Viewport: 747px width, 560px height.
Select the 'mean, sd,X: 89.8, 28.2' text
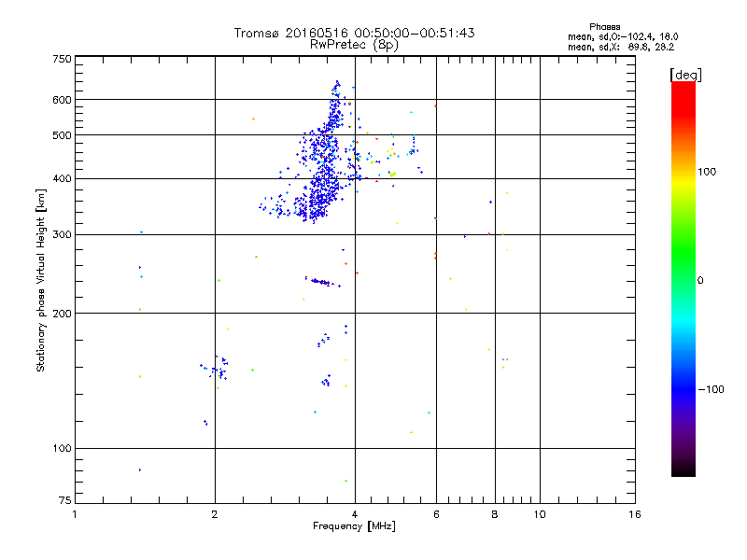(x=621, y=48)
